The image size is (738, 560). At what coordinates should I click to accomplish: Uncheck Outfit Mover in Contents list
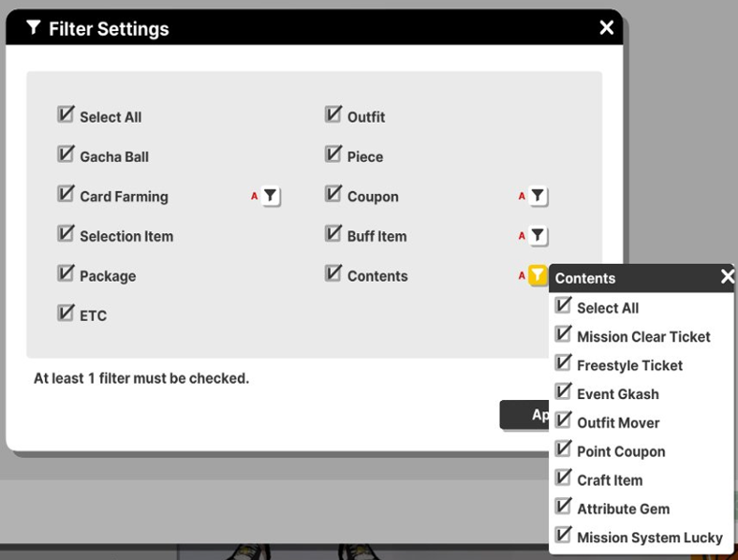[x=564, y=420]
